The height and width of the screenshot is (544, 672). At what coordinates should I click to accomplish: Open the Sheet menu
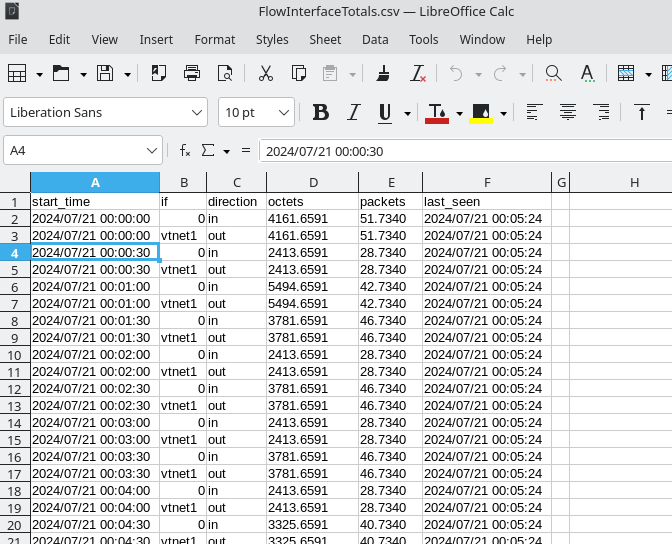(325, 39)
